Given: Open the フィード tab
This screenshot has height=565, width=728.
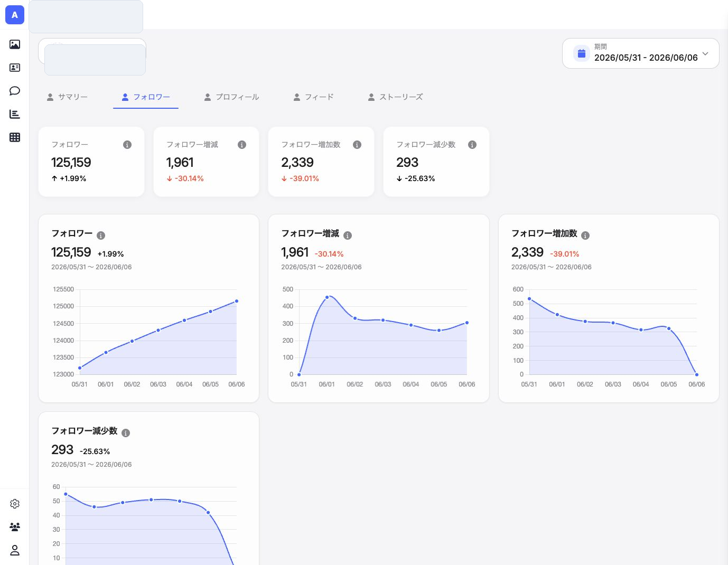Looking at the screenshot, I should [313, 97].
